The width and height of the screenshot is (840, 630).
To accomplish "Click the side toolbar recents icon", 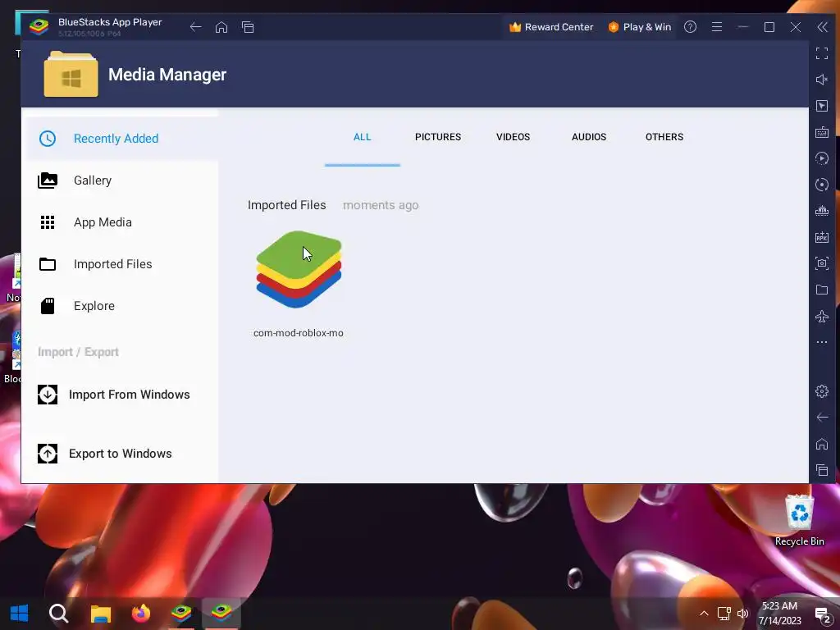I will coord(822,470).
